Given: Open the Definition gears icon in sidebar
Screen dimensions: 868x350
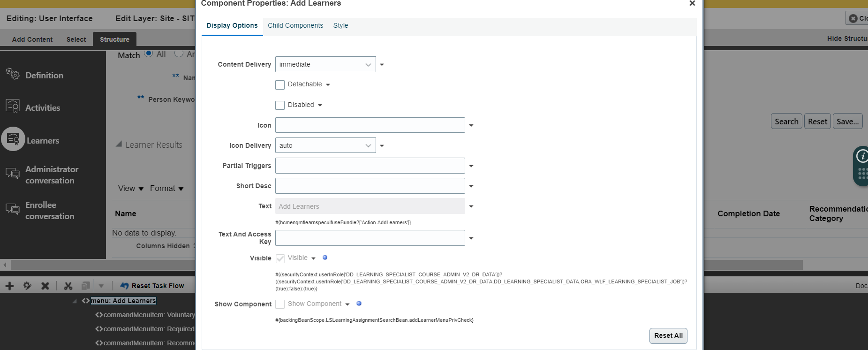Looking at the screenshot, I should pos(13,74).
